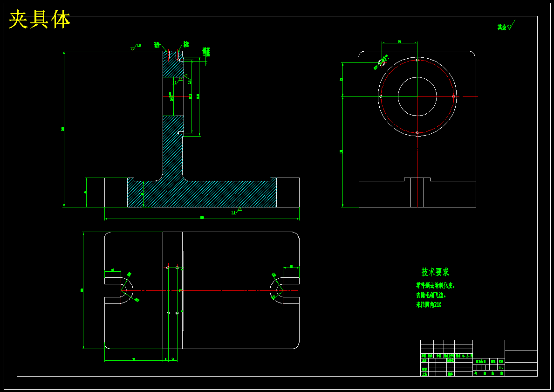The image size is (554, 392).
Task: Click the yellow title text 夹具体
Action: (39, 19)
